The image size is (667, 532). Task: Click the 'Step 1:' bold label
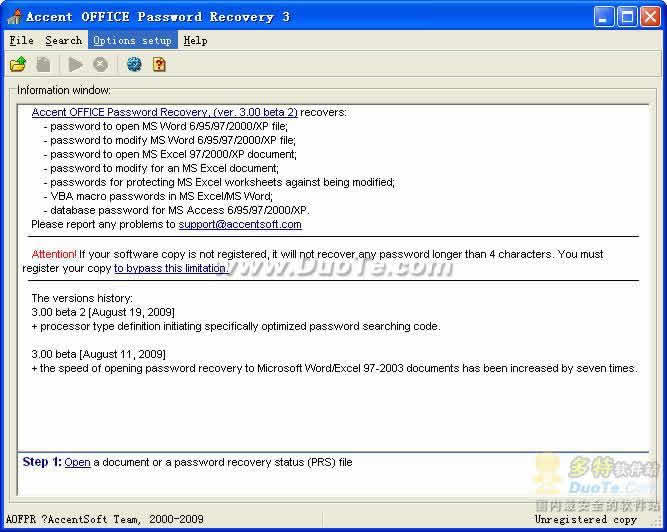pos(42,462)
